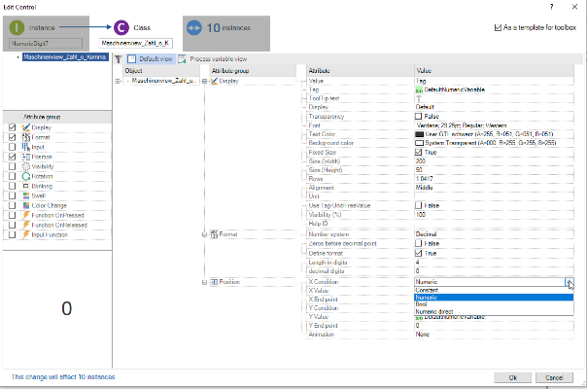The image size is (588, 389).
Task: Collapse the Display attribute group in tree
Action: (x=205, y=81)
